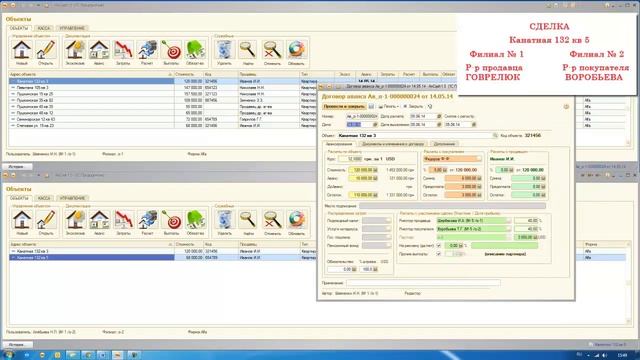Click help icon in Договор аванса dialog
Viewport: 640px width, 360px height.
(566, 107)
